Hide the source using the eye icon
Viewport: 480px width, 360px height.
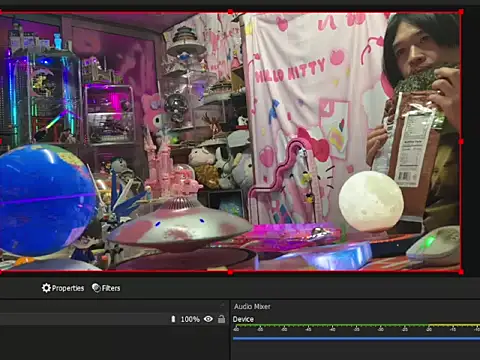pos(208,319)
